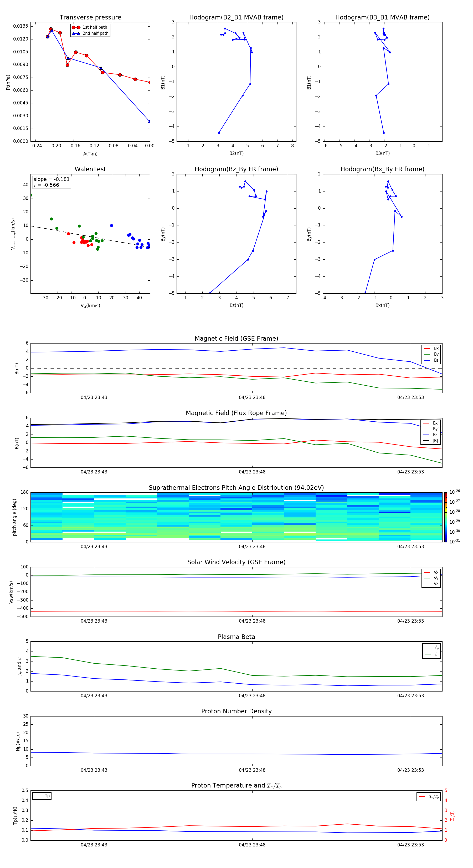Click the 'Solar Wind Velocity (GSE Frame)' title
This screenshot has width=473, height=868.
pyautogui.click(x=236, y=562)
